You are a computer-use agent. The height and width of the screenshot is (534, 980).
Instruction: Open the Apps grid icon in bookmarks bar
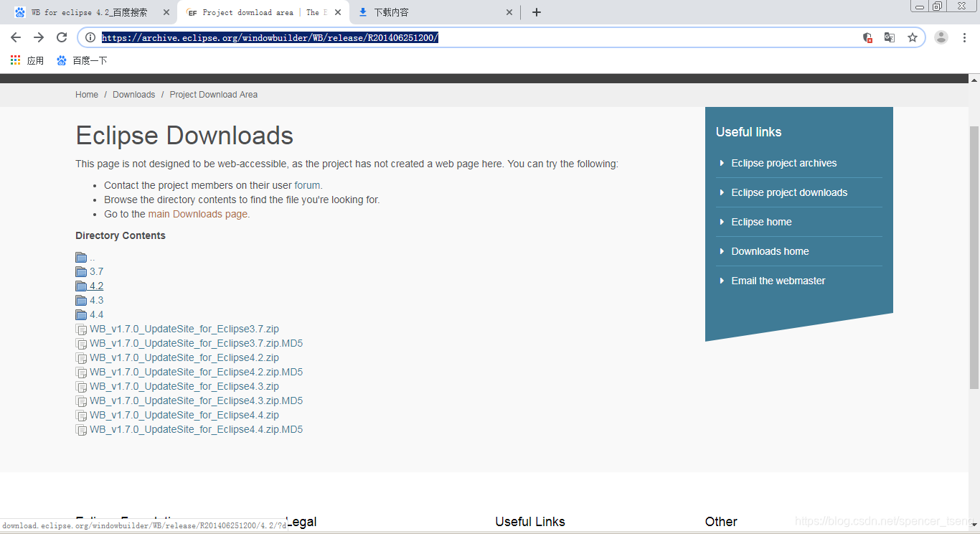tap(16, 60)
